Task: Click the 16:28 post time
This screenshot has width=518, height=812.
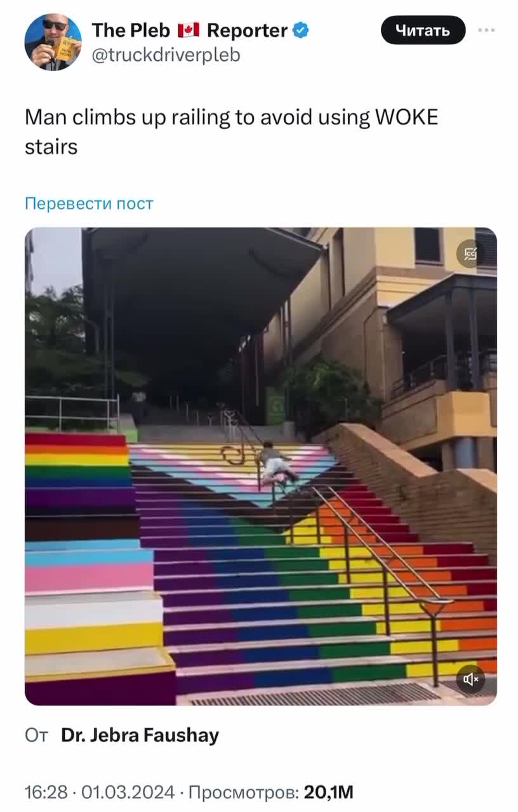Action: 46,792
